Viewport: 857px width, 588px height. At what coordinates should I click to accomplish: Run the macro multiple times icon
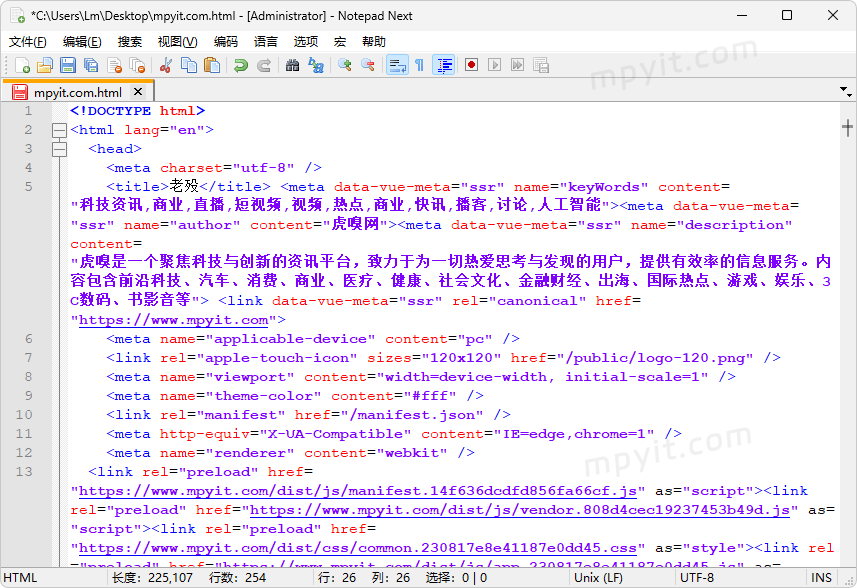pyautogui.click(x=518, y=65)
